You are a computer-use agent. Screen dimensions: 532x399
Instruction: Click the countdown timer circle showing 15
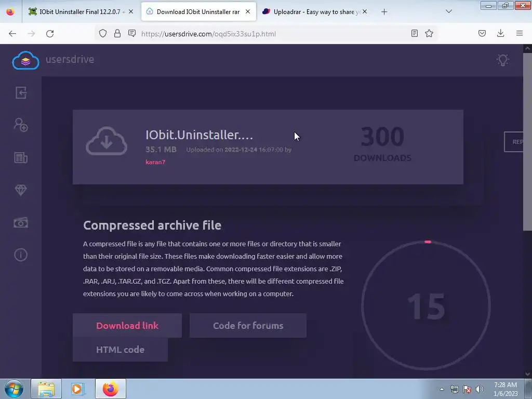pos(426,305)
